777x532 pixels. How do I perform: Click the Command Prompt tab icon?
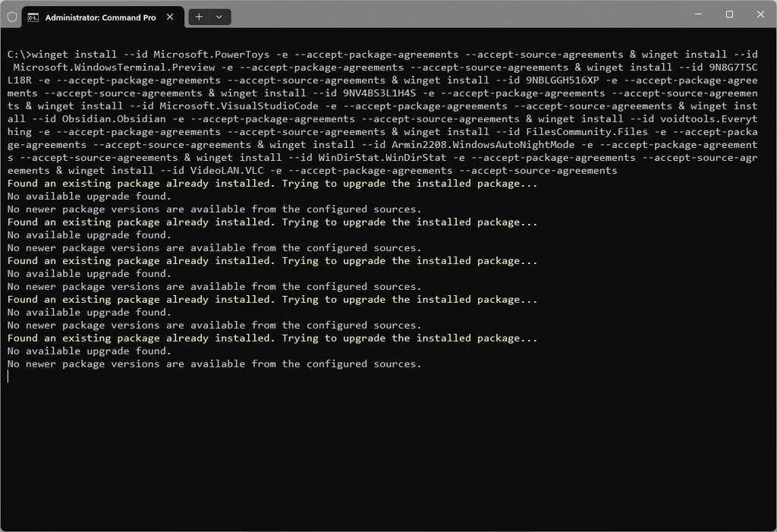click(x=33, y=17)
